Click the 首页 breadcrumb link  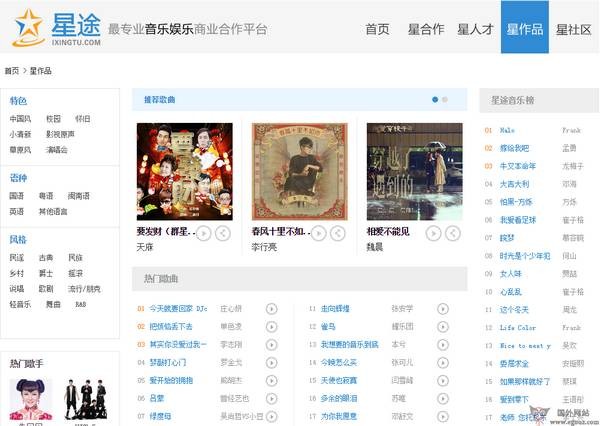click(11, 71)
